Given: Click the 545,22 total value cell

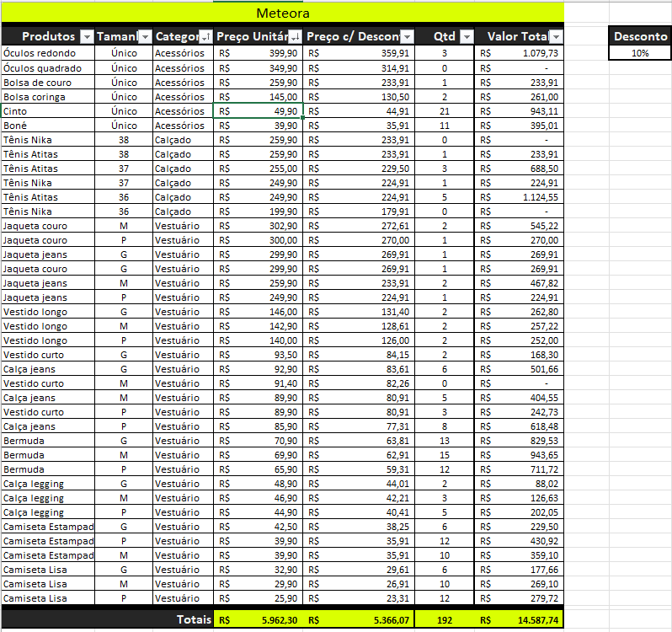Looking at the screenshot, I should click(519, 226).
